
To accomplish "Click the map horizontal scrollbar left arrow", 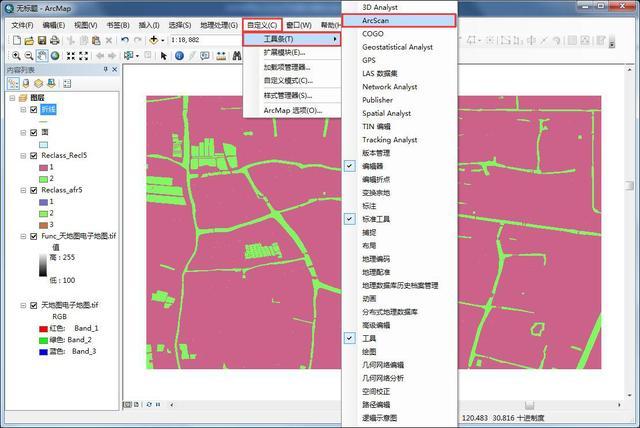I will click(x=172, y=405).
